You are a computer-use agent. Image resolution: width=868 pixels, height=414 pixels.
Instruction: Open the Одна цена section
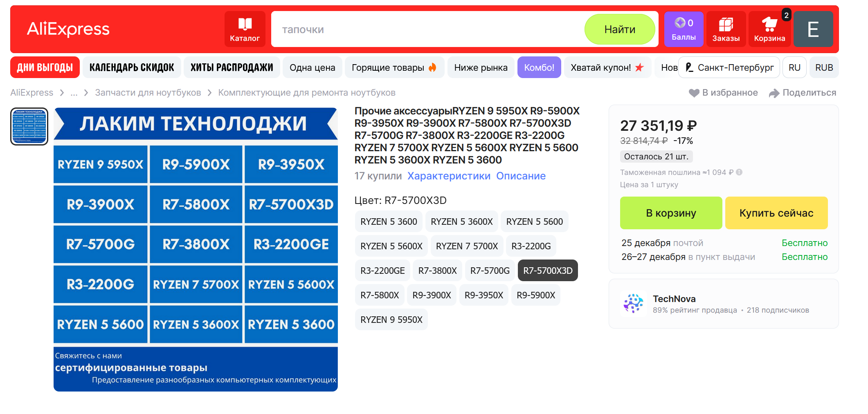(313, 67)
